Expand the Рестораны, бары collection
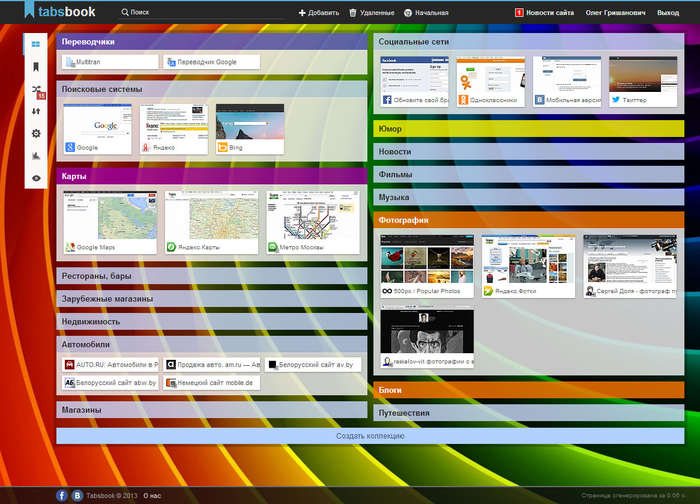700x504 pixels. [212, 276]
